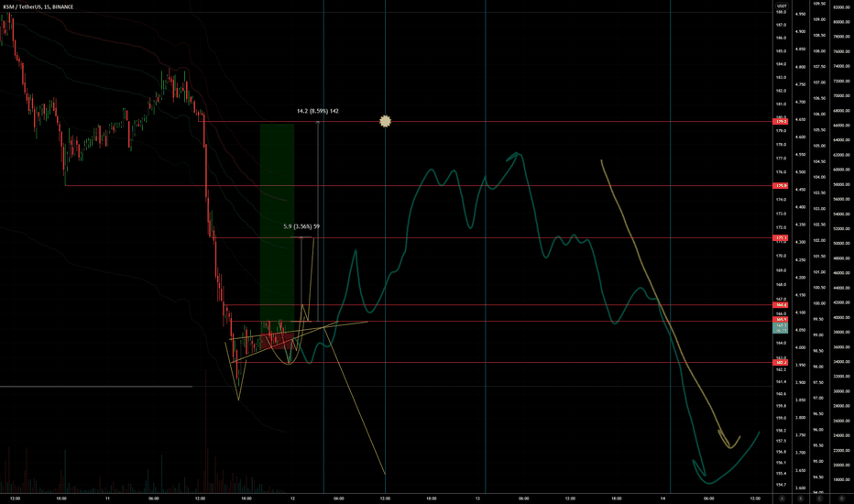Click the red 179.2 price line label
The height and width of the screenshot is (504, 854).
(x=781, y=122)
